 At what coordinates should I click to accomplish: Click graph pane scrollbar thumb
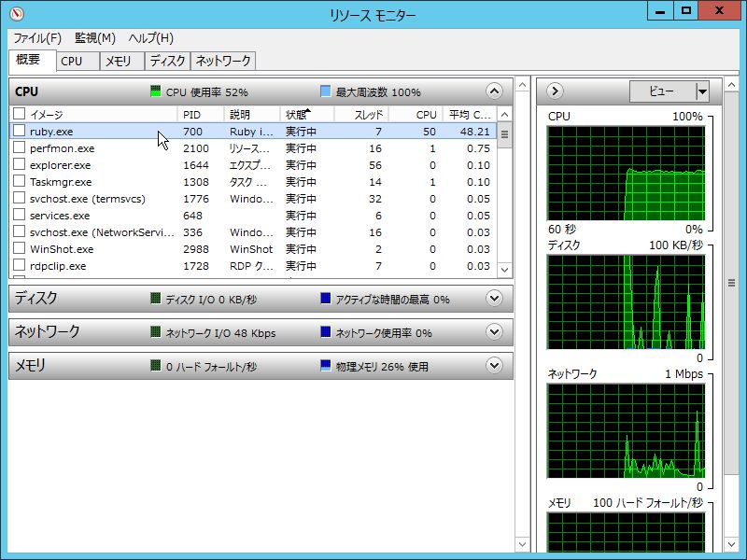(731, 283)
